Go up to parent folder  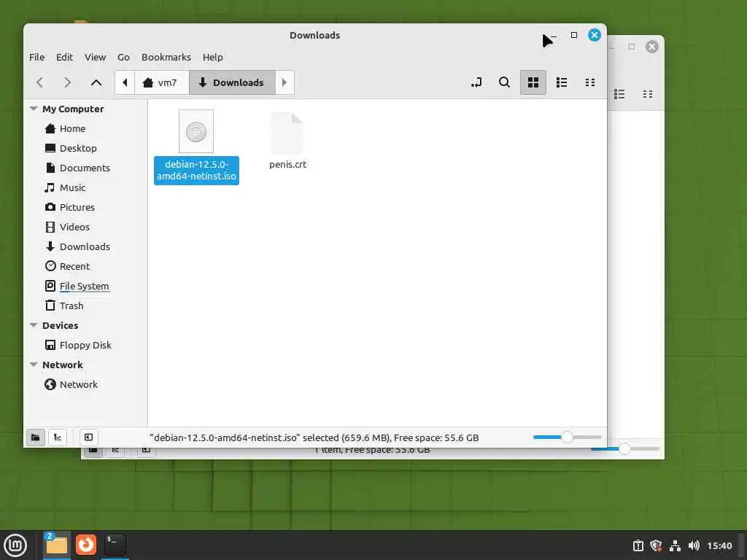point(96,82)
